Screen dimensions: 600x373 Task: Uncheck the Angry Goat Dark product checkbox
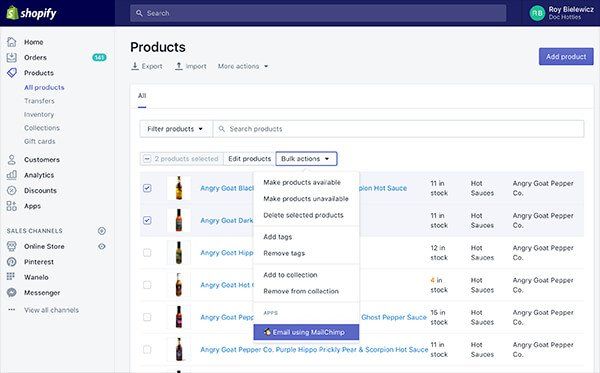(x=147, y=220)
